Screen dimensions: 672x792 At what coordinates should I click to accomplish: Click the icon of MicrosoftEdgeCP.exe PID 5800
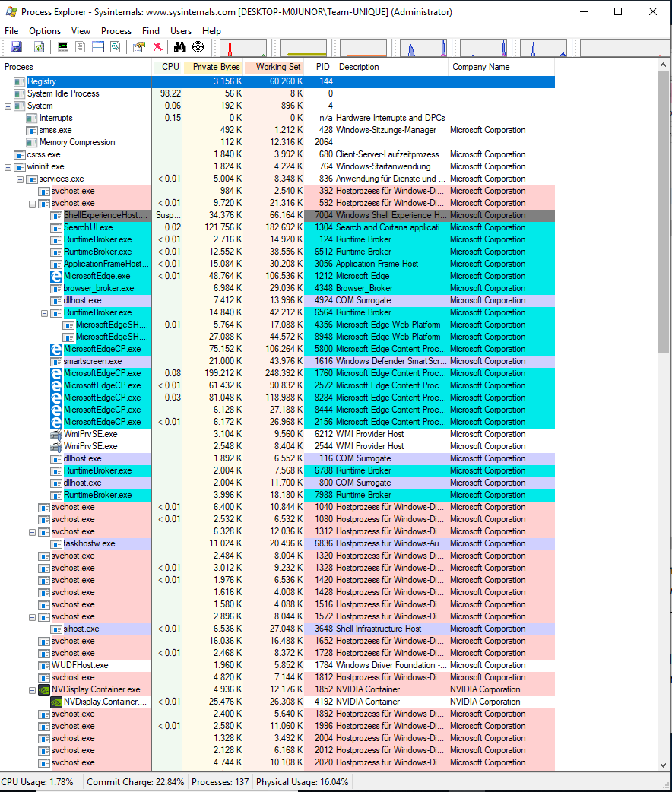(x=56, y=349)
